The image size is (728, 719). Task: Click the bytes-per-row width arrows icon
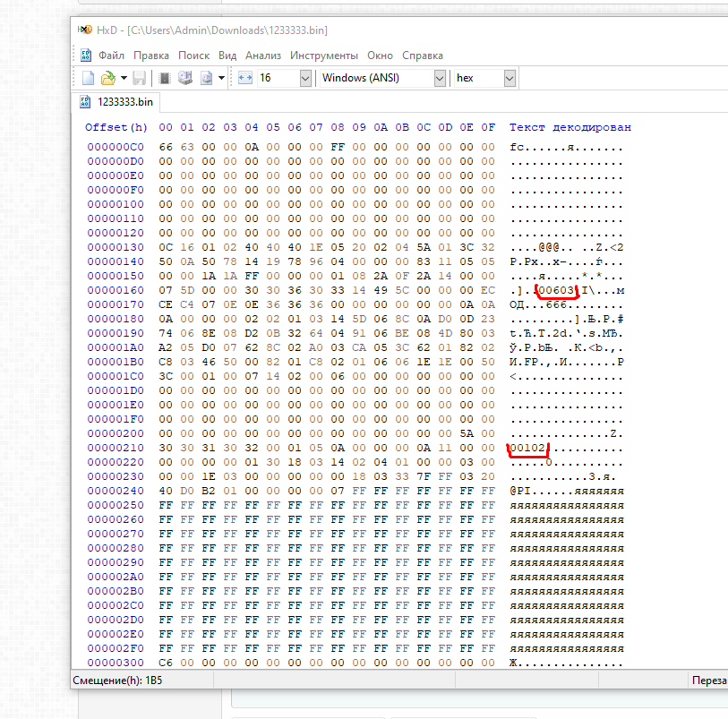[x=245, y=78]
